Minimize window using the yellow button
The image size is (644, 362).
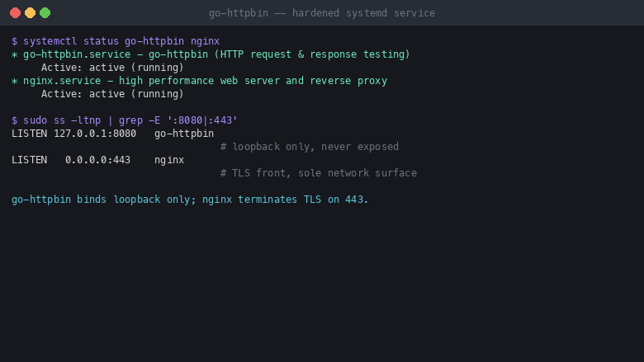[x=30, y=13]
